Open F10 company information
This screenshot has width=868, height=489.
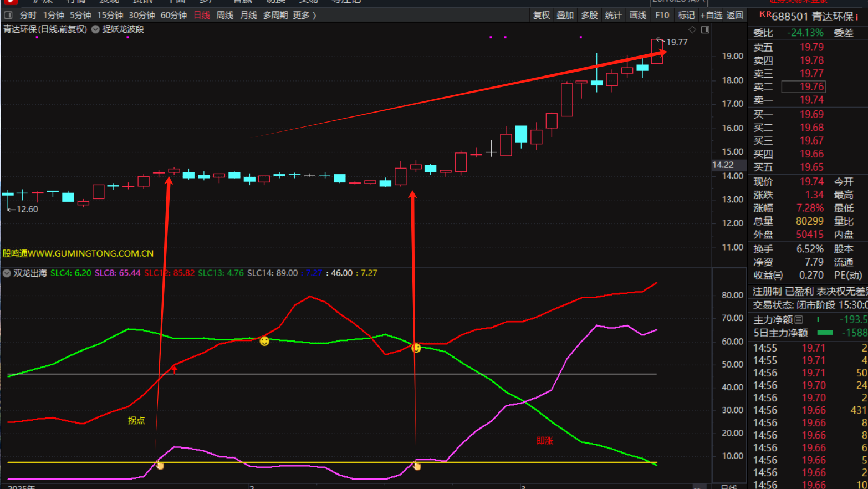[x=662, y=15]
